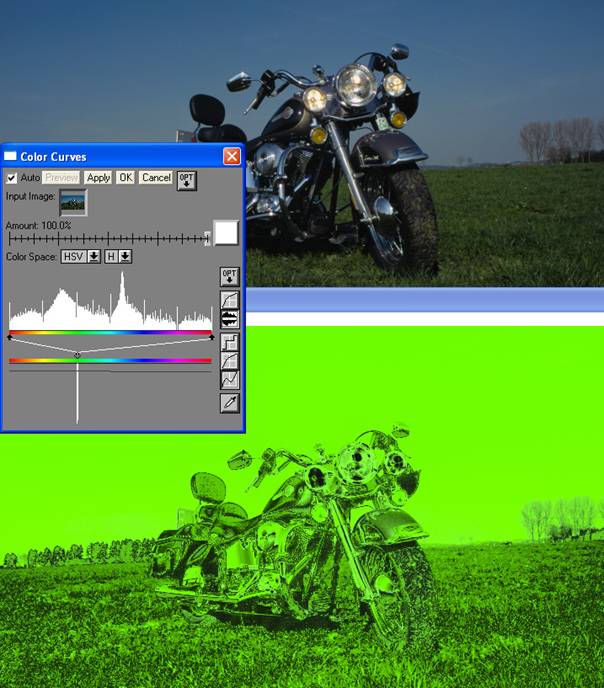Open the HSV color space dropdown
Viewport: 604px width, 688px height.
click(81, 257)
